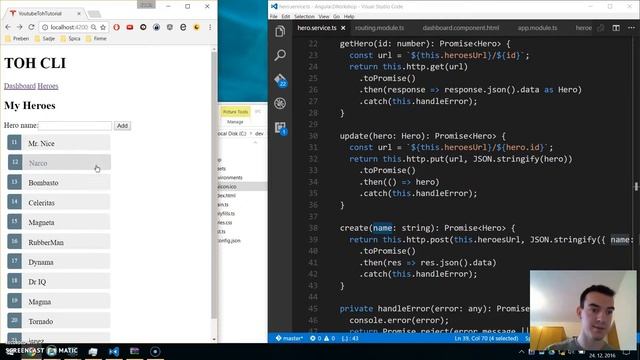Reload the localhost page in Chrome
The width and height of the screenshot is (640, 360).
click(x=31, y=27)
